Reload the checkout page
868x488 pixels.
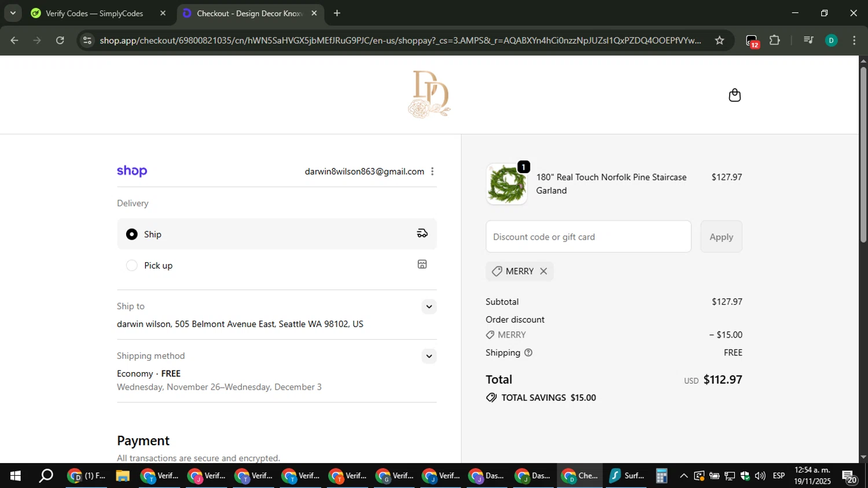tap(60, 40)
